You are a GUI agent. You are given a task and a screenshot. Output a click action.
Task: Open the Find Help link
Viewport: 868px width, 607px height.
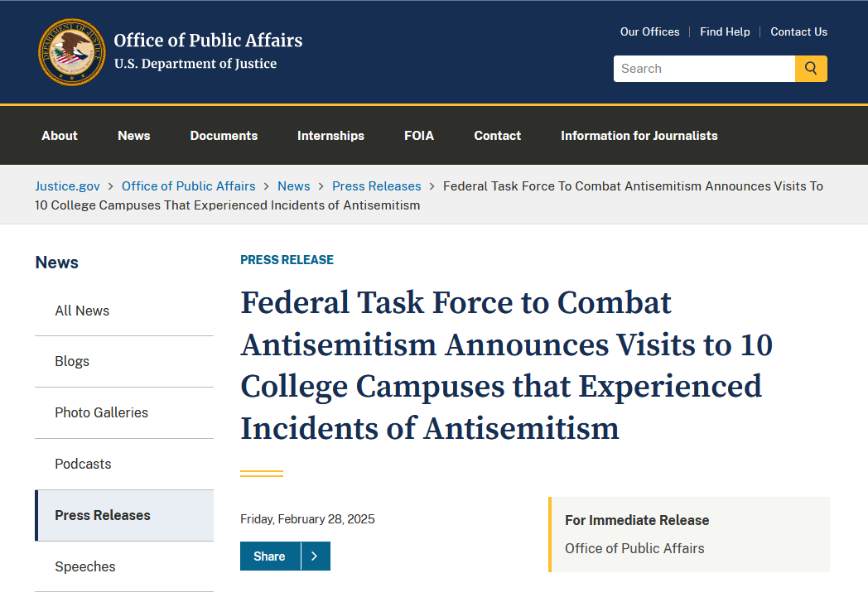(x=725, y=32)
